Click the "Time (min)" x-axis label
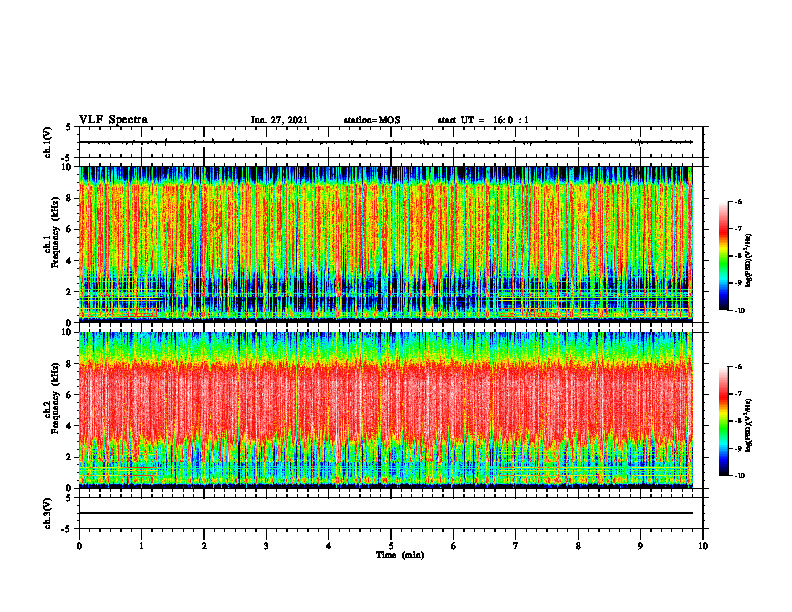The height and width of the screenshot is (612, 792). [400, 555]
